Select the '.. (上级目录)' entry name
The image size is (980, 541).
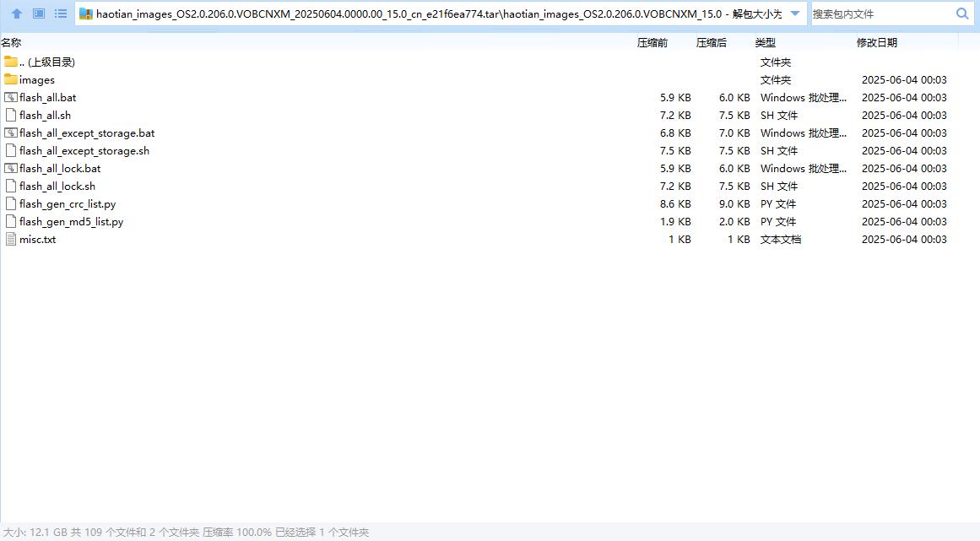click(47, 62)
